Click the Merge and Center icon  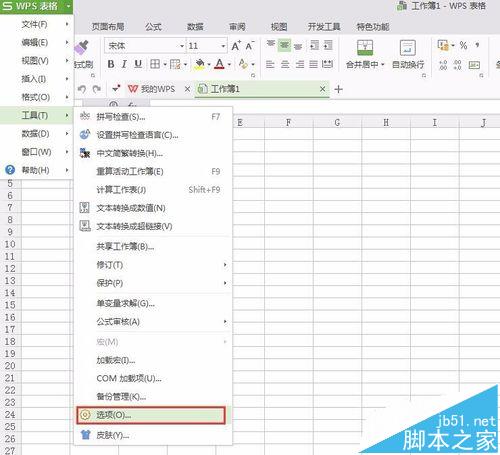pos(365,48)
